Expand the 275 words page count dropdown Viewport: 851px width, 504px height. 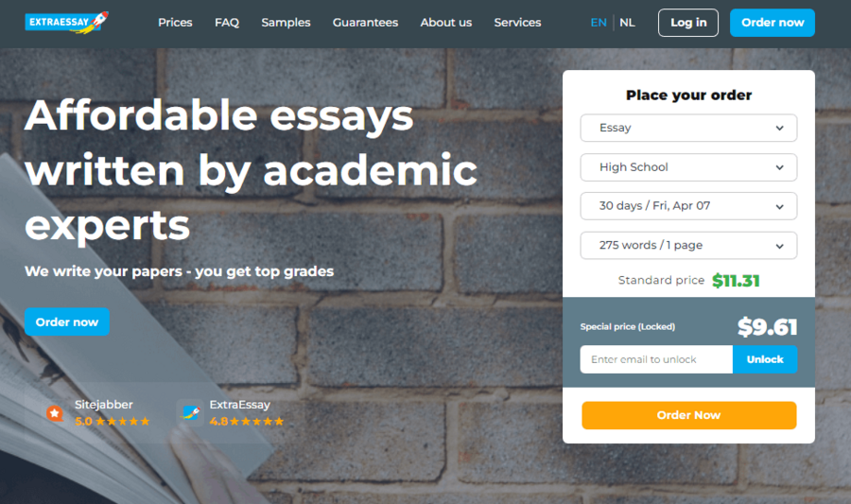tap(688, 245)
